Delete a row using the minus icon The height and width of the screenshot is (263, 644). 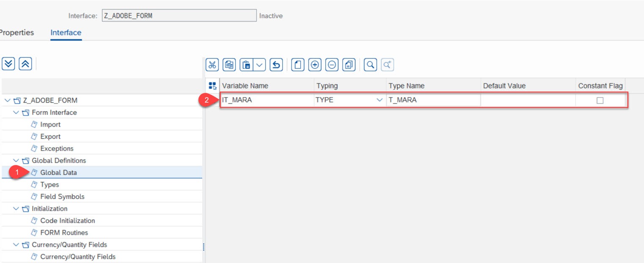332,65
